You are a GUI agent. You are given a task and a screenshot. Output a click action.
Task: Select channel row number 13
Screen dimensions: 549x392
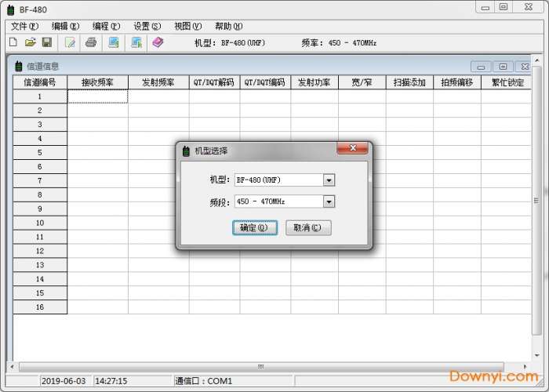click(x=40, y=265)
